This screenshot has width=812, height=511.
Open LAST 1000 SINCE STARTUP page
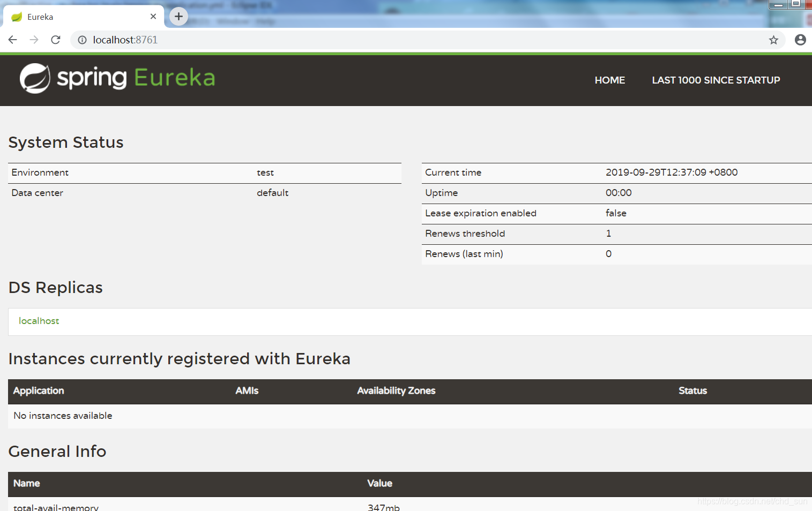click(716, 80)
